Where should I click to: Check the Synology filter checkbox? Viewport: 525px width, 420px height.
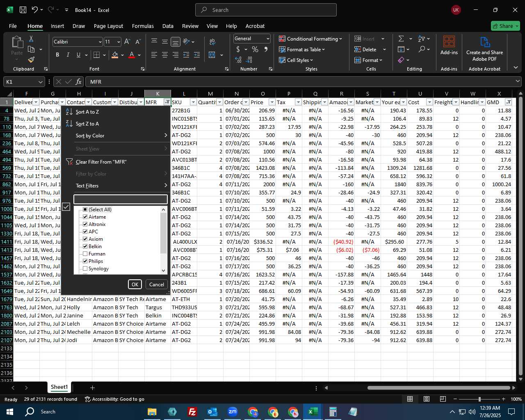85,269
